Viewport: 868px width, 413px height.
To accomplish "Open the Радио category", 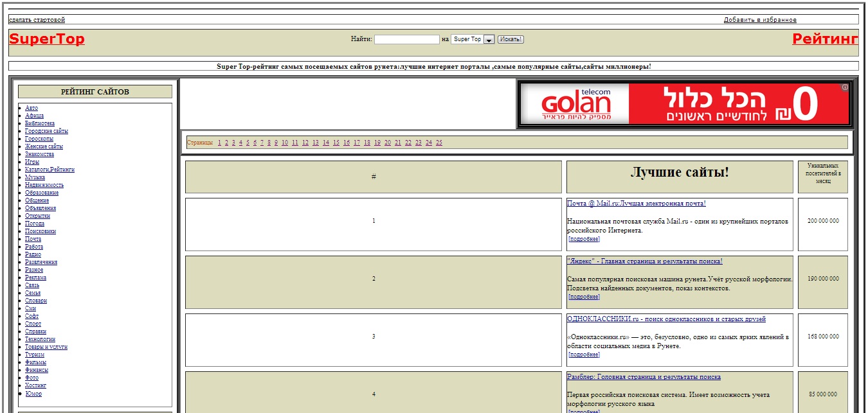I will tap(33, 254).
